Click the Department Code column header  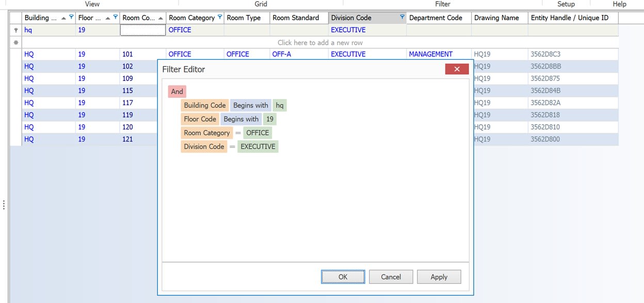439,18
